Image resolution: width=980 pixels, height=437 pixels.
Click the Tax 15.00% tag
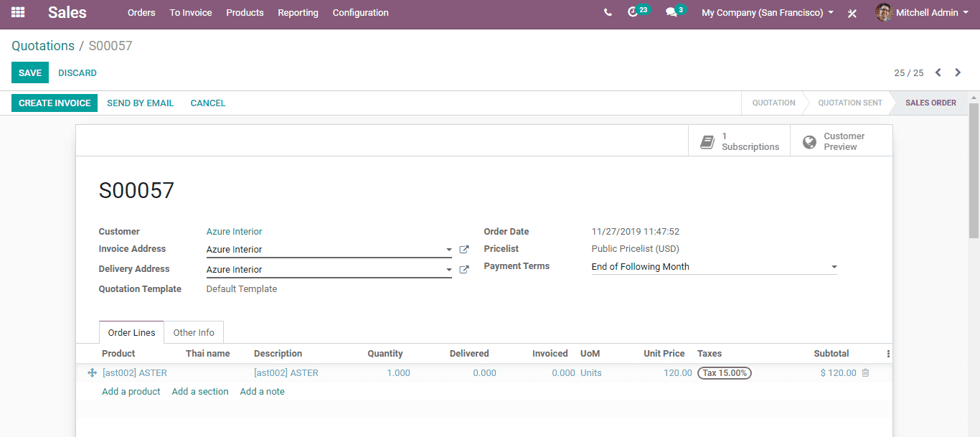pos(725,373)
